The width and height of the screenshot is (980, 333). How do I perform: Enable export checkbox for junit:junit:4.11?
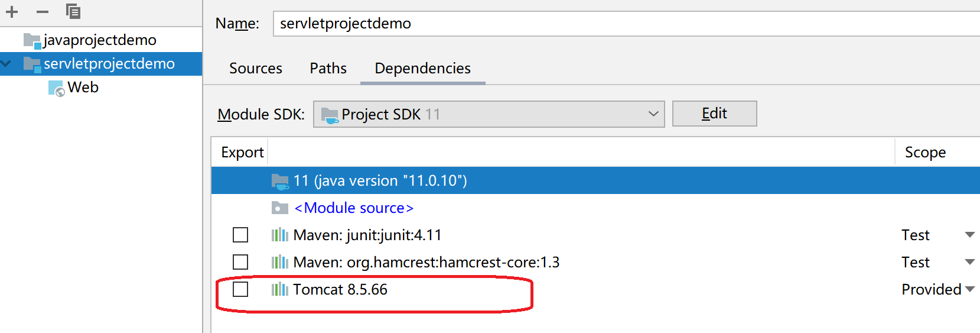point(240,235)
